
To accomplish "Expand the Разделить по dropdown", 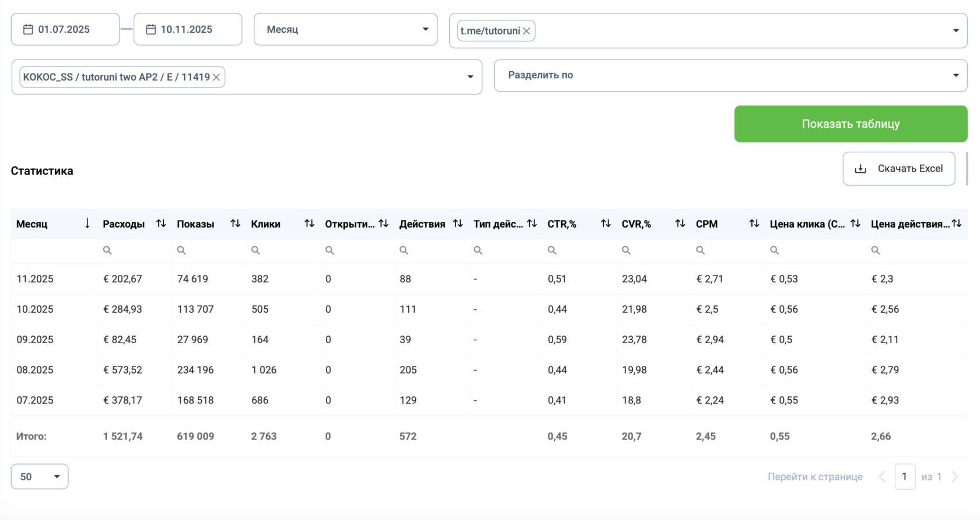I will tap(730, 75).
